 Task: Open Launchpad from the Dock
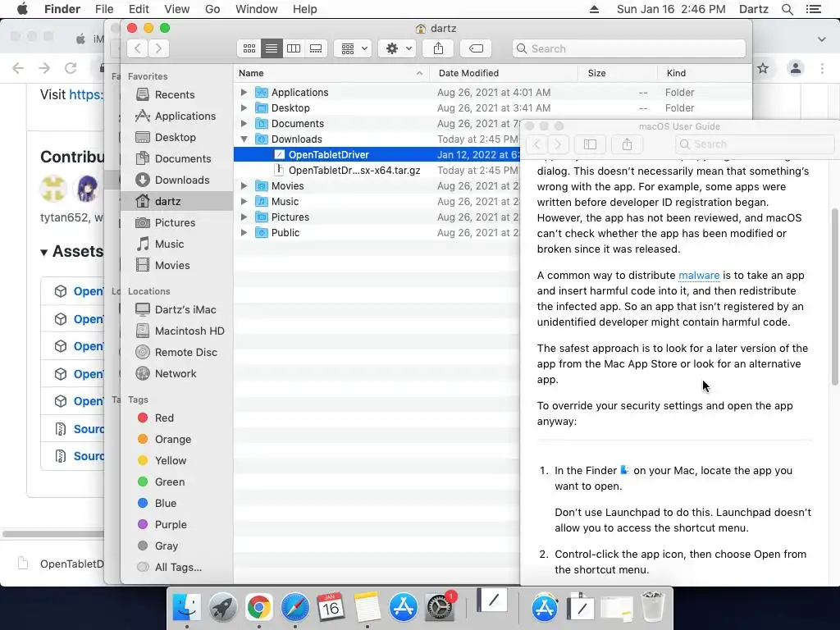[x=223, y=608]
